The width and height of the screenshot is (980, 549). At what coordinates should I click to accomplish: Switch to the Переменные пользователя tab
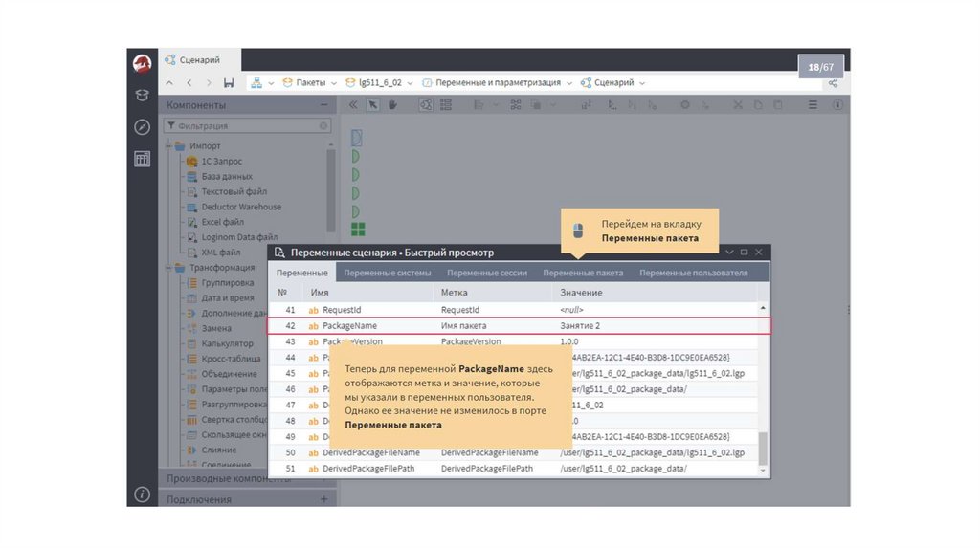pyautogui.click(x=693, y=273)
